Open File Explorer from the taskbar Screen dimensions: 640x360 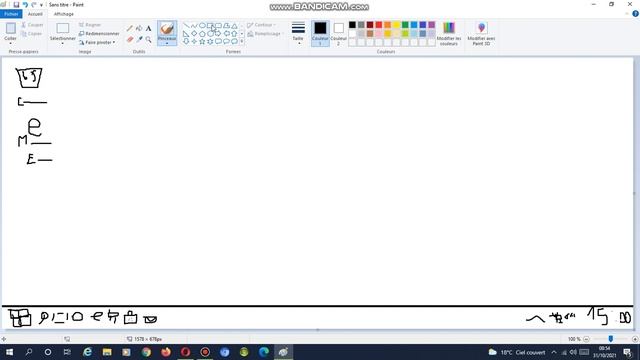click(x=107, y=352)
